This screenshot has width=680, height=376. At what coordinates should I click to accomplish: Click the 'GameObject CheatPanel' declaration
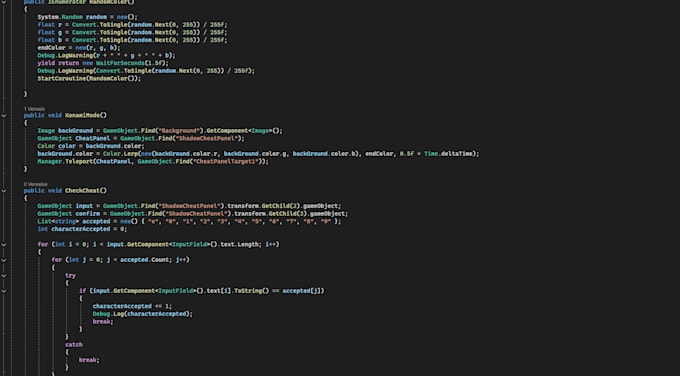point(141,138)
